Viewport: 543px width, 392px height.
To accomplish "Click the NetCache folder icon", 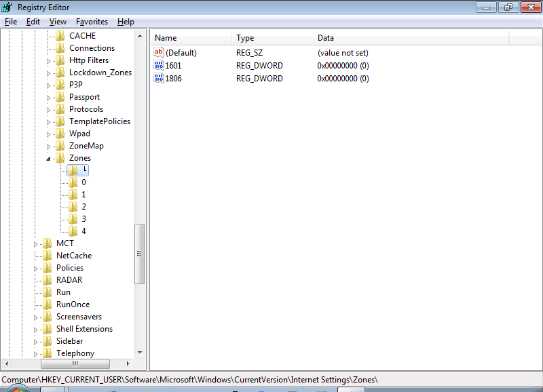I will pyautogui.click(x=48, y=255).
